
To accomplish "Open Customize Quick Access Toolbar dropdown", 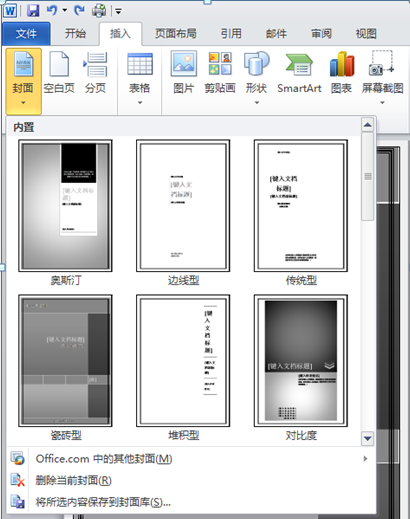I will [x=118, y=11].
